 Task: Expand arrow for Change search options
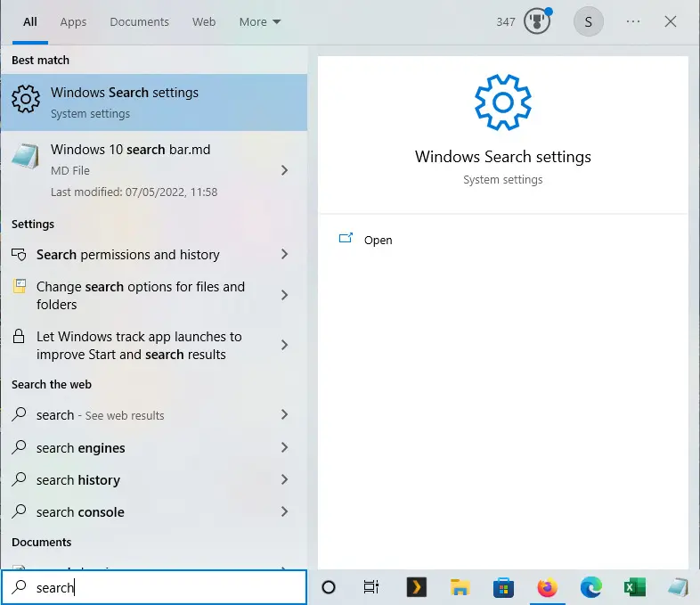click(x=284, y=295)
